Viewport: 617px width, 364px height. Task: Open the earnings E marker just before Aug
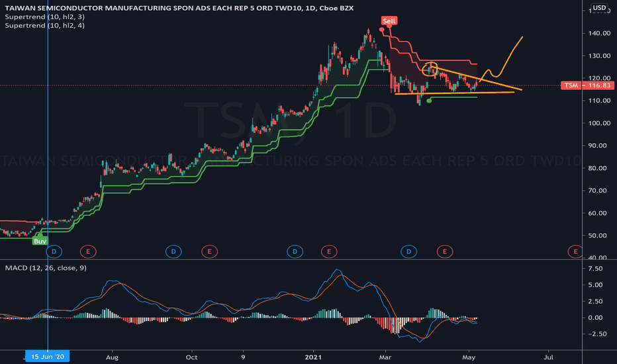click(x=88, y=251)
